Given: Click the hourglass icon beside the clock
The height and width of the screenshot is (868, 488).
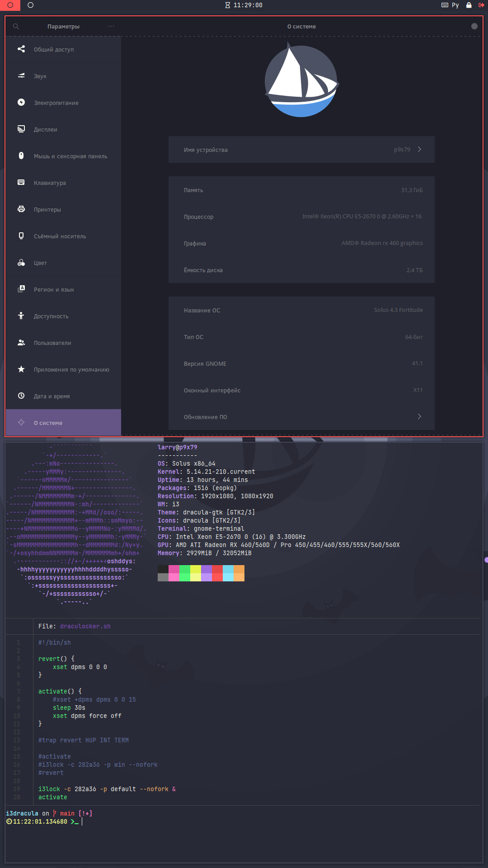Looking at the screenshot, I should click(x=228, y=5).
